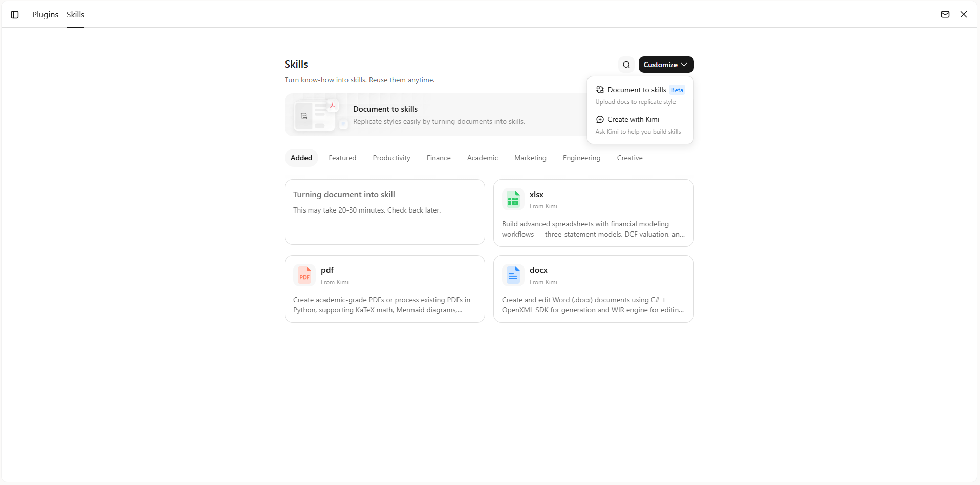Open the Turning document into skill card
Screen dimensions: 980x485
click(x=385, y=212)
